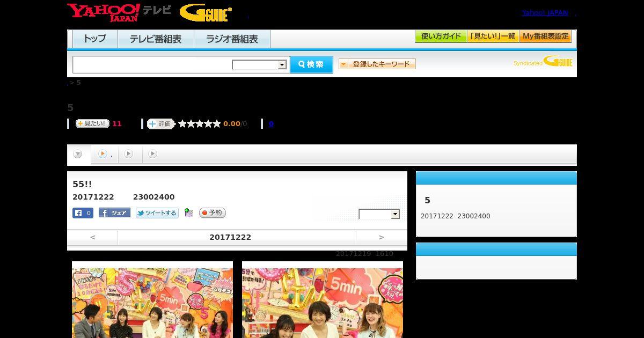
Task: Select the rating score 0.00
Action: pyautogui.click(x=232, y=124)
